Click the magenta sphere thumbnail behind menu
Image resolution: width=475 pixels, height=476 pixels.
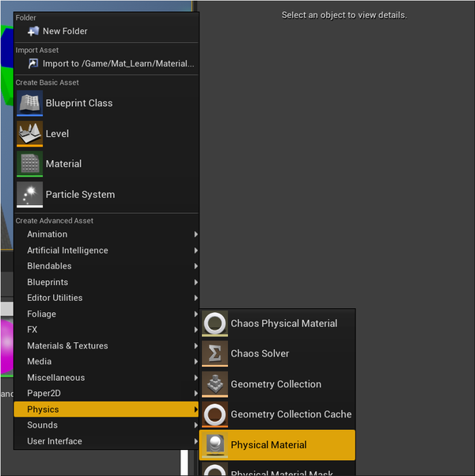click(6, 346)
